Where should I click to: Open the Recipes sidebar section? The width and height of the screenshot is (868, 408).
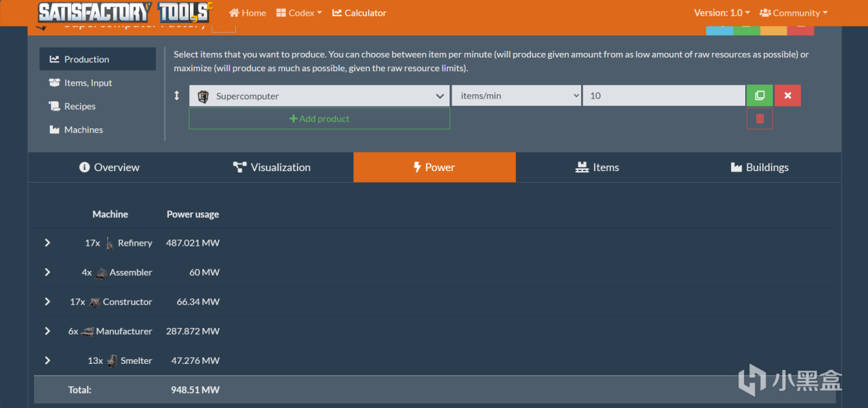(98, 106)
